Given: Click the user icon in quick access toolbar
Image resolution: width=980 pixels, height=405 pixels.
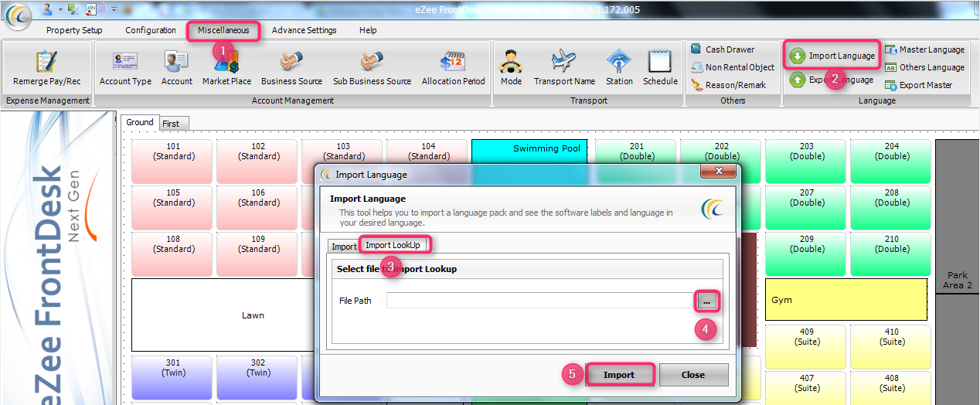Looking at the screenshot, I should click(x=47, y=9).
